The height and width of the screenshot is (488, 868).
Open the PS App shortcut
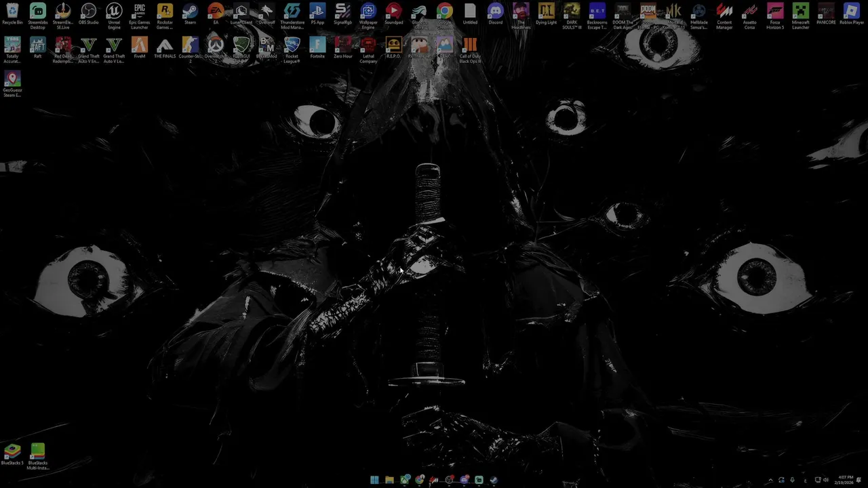pos(317,15)
